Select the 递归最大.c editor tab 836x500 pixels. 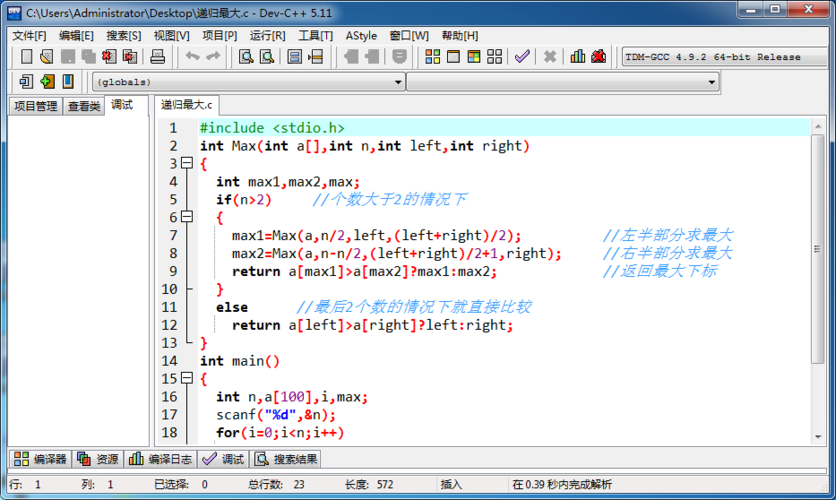(x=187, y=105)
